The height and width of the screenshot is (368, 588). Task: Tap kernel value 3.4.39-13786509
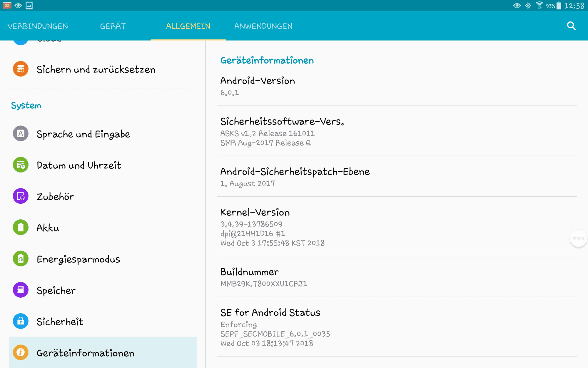251,224
